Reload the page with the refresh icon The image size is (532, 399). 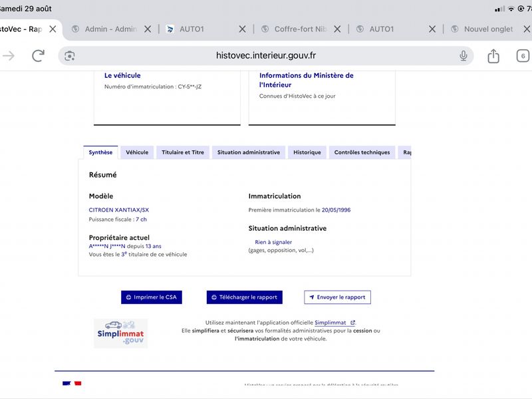[39, 56]
